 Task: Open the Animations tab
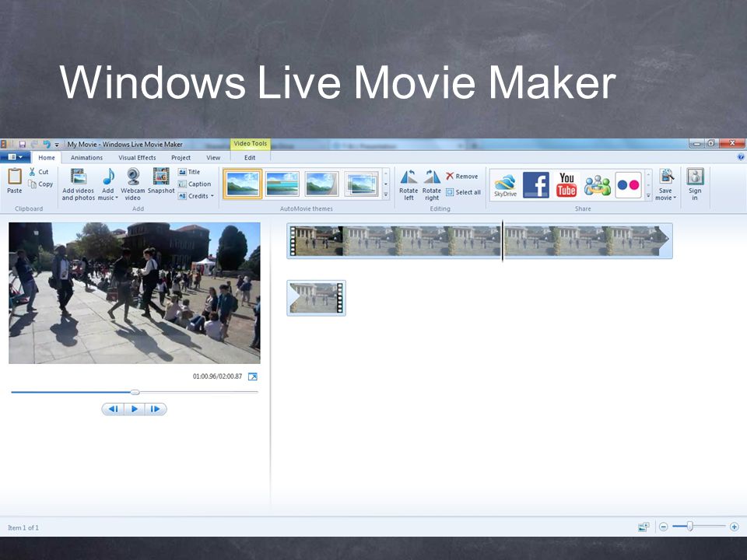pyautogui.click(x=86, y=158)
